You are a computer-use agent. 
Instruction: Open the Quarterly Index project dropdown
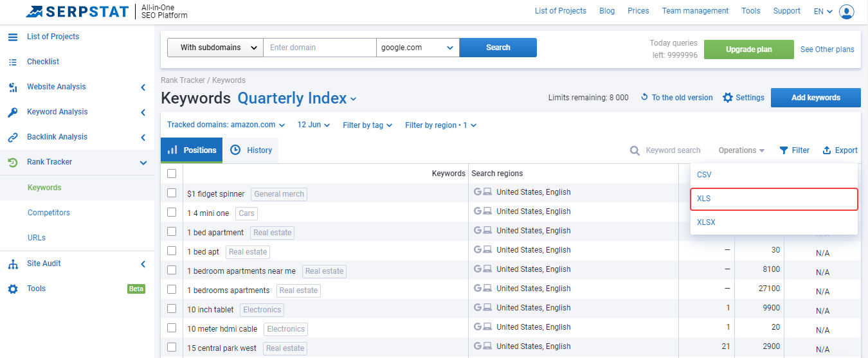[x=297, y=98]
